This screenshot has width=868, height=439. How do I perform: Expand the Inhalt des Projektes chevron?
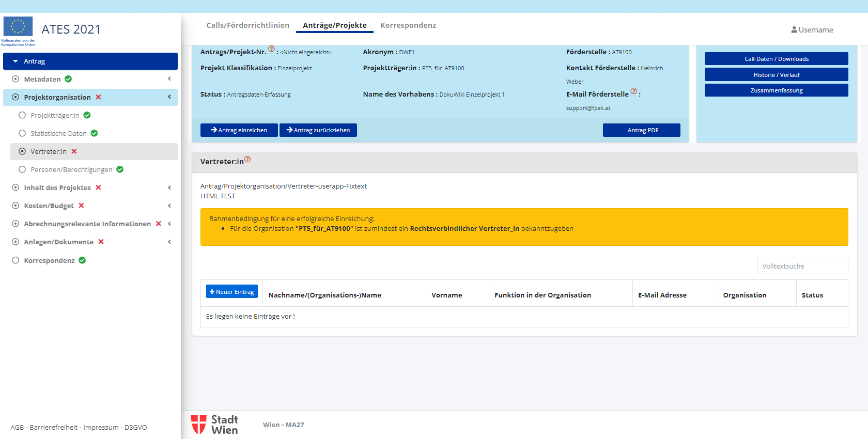click(x=169, y=187)
